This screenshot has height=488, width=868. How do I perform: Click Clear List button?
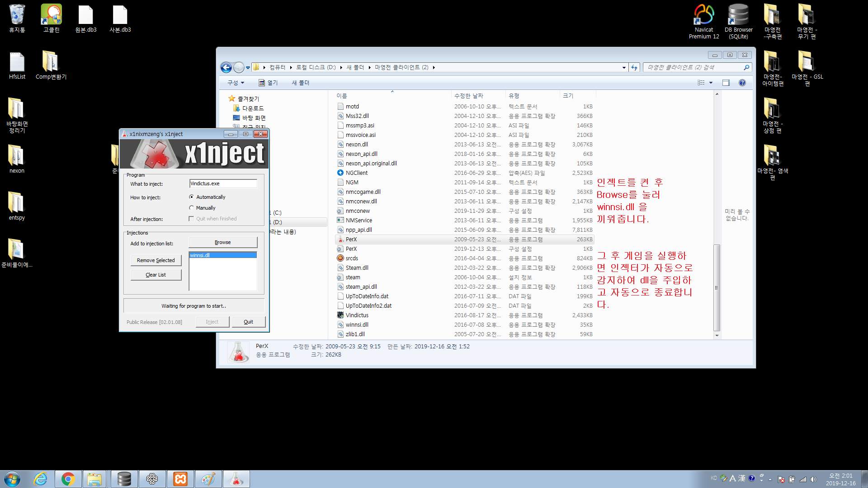pyautogui.click(x=156, y=275)
